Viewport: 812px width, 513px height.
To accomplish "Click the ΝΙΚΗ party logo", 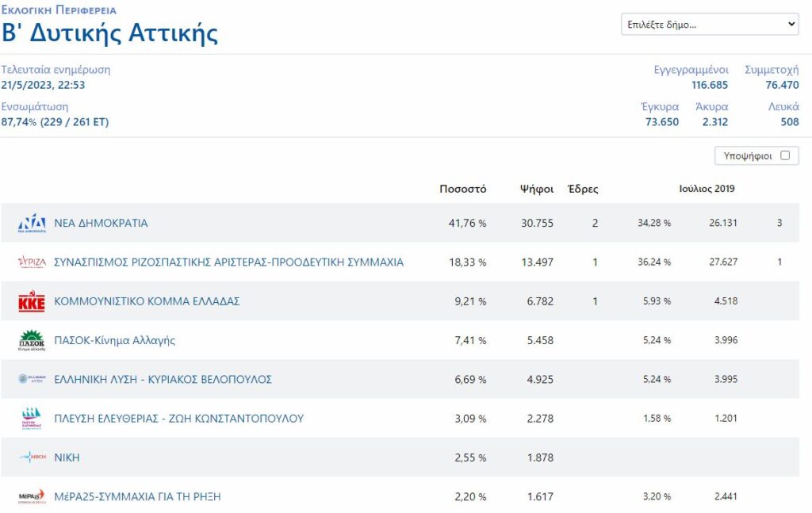I will click(32, 457).
